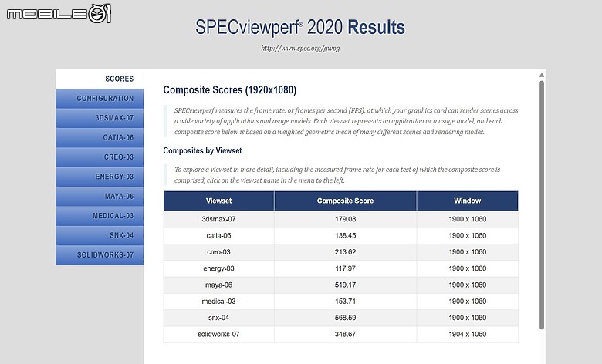Click the snx-04 viewset cell

point(219,318)
